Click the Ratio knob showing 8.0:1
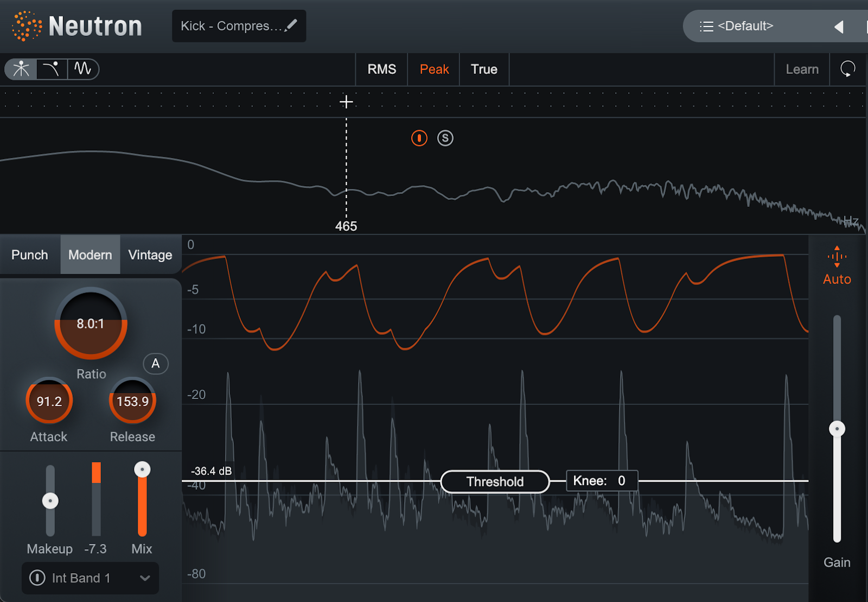This screenshot has width=868, height=602. [91, 324]
